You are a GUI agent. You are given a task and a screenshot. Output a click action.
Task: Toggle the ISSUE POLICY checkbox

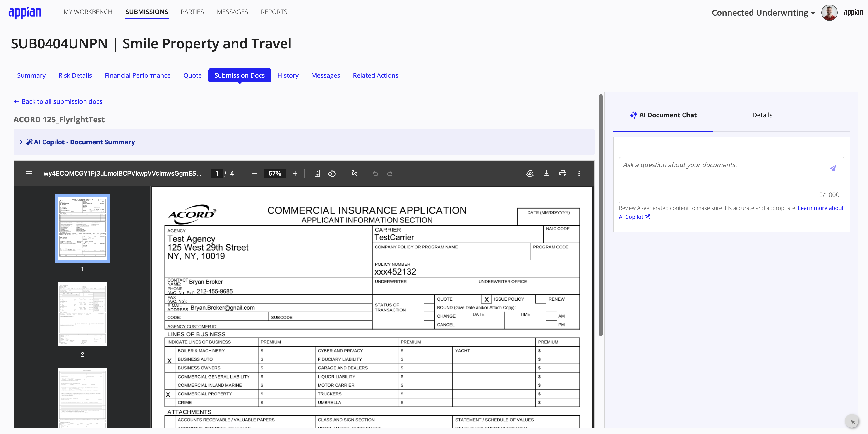[486, 299]
